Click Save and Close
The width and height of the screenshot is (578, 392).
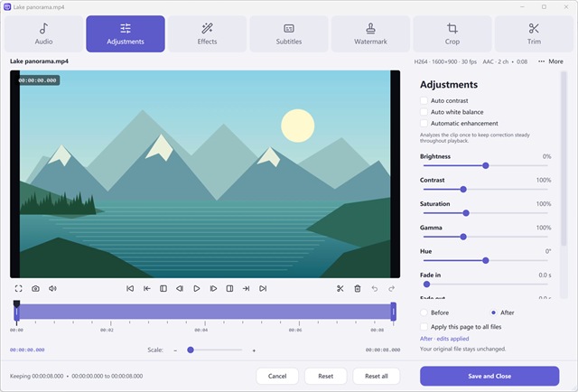489,376
